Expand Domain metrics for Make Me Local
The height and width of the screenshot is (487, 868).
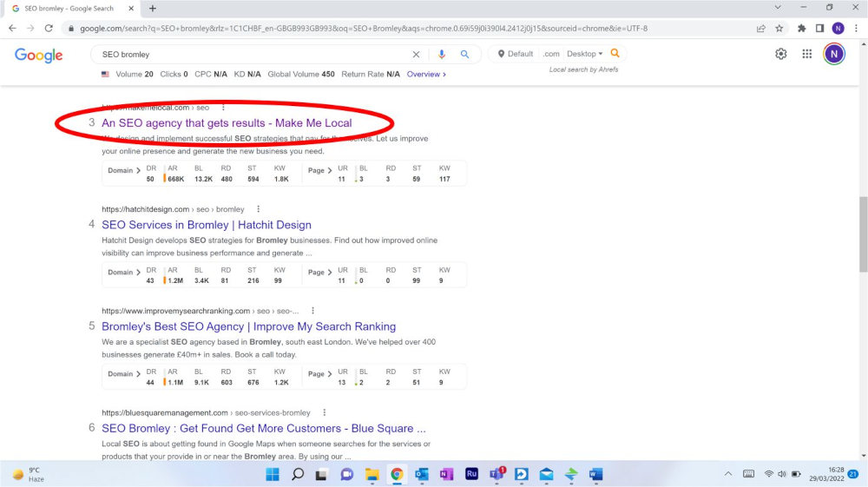coord(124,170)
